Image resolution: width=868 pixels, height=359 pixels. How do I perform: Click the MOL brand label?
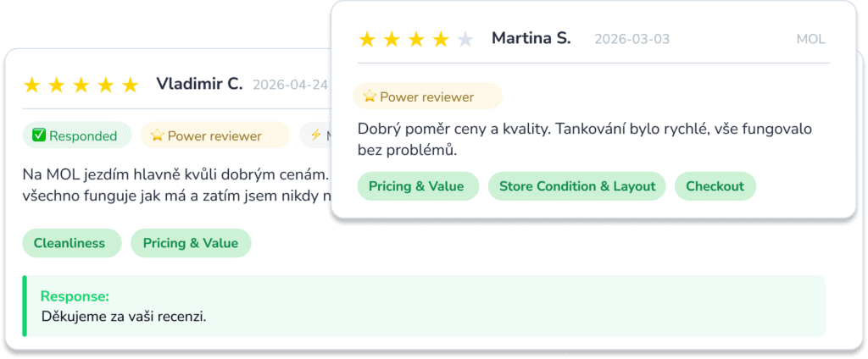tap(810, 39)
